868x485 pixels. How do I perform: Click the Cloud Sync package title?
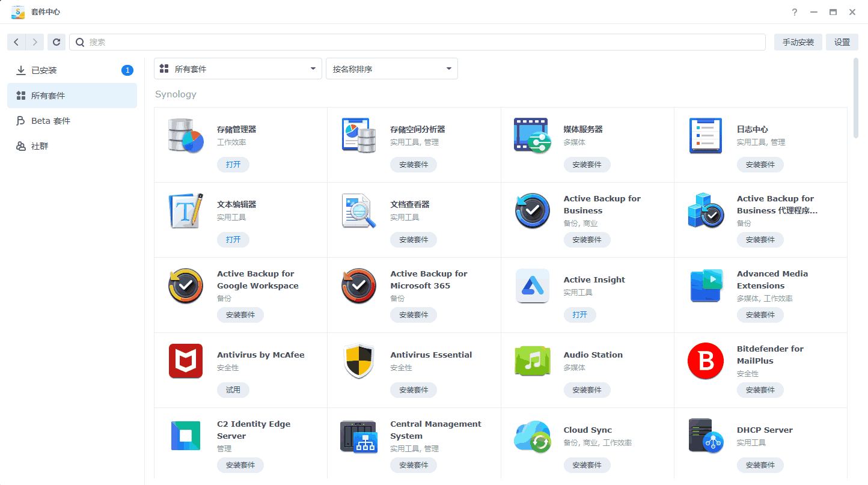588,430
